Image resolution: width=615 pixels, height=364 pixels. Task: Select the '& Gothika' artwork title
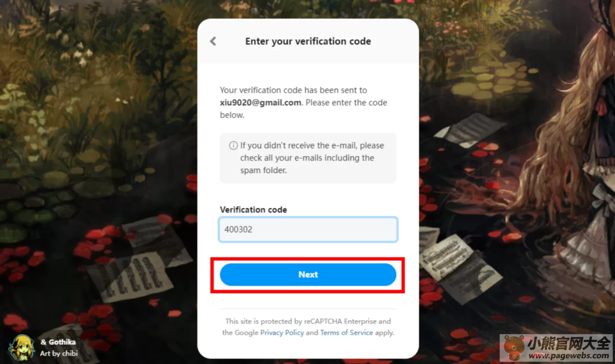[x=58, y=342]
